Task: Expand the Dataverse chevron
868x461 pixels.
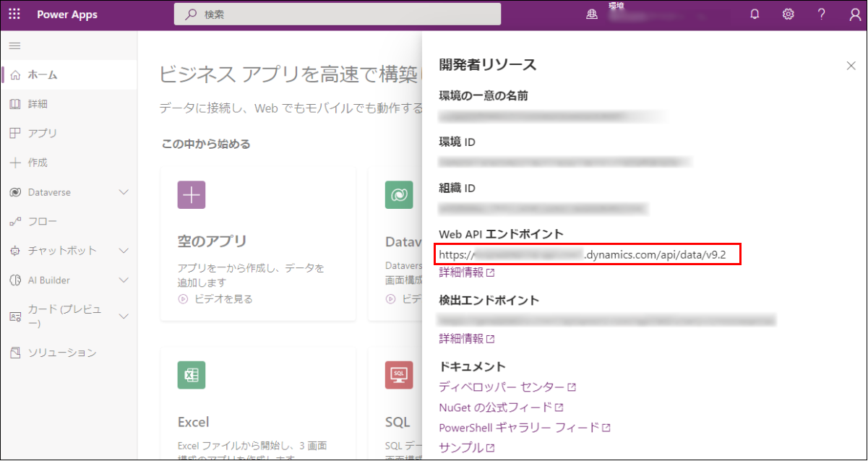Action: (x=123, y=192)
